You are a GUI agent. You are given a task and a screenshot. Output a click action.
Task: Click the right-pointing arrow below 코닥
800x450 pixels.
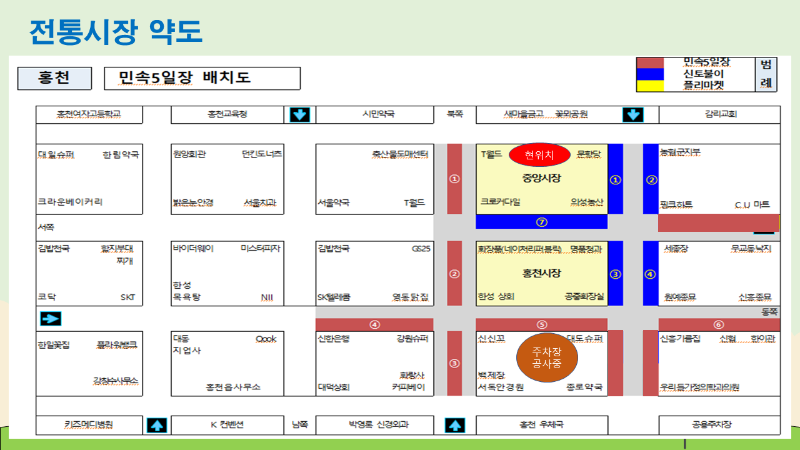click(x=50, y=318)
